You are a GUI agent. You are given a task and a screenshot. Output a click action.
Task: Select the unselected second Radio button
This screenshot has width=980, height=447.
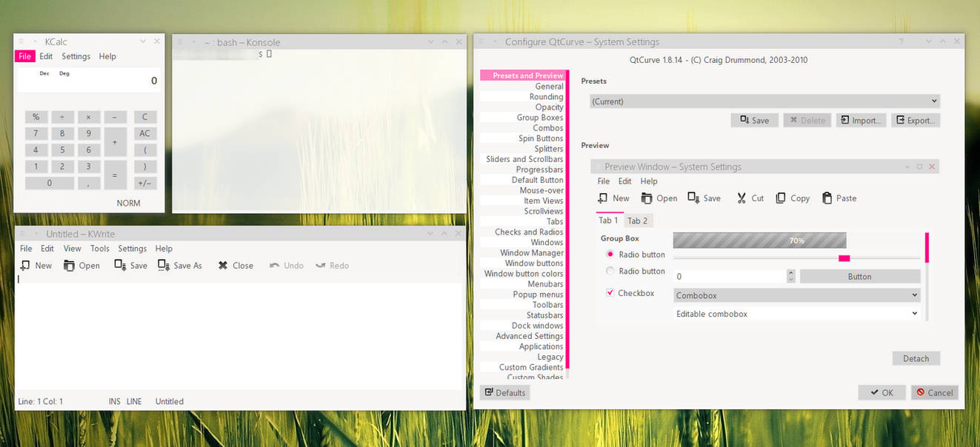click(x=610, y=271)
